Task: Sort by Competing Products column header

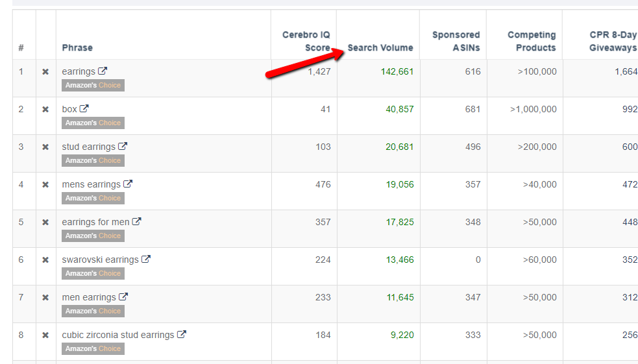Action: point(532,41)
